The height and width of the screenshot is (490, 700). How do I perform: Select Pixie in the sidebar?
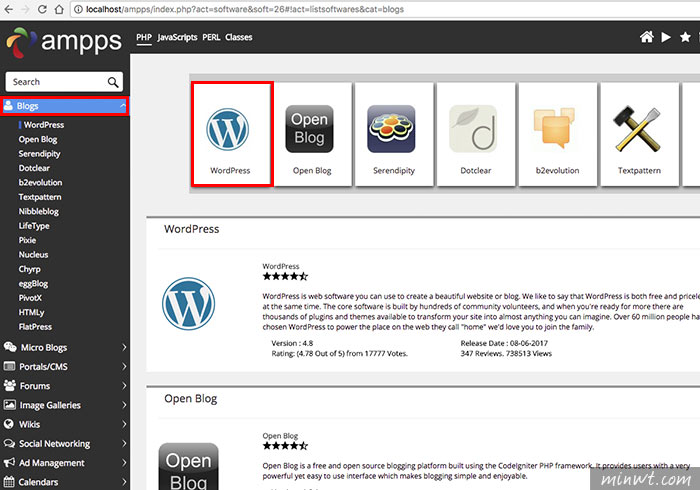(27, 240)
